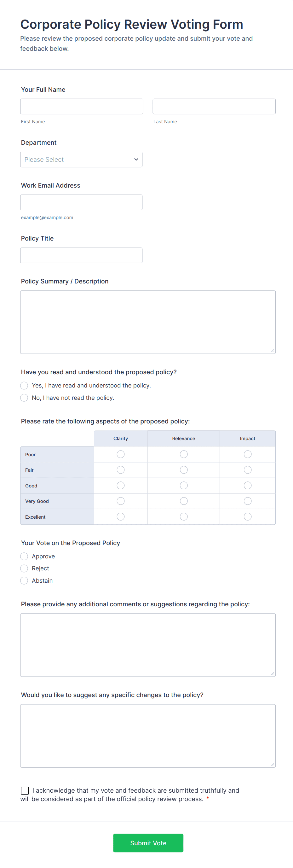The image size is (293, 868).
Task: Click the Policy Title text field
Action: [81, 255]
